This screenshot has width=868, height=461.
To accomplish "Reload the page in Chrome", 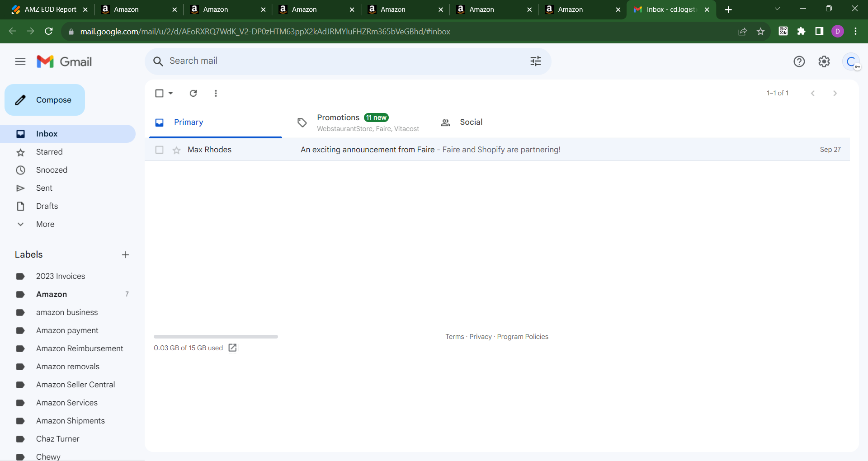I will (x=49, y=31).
